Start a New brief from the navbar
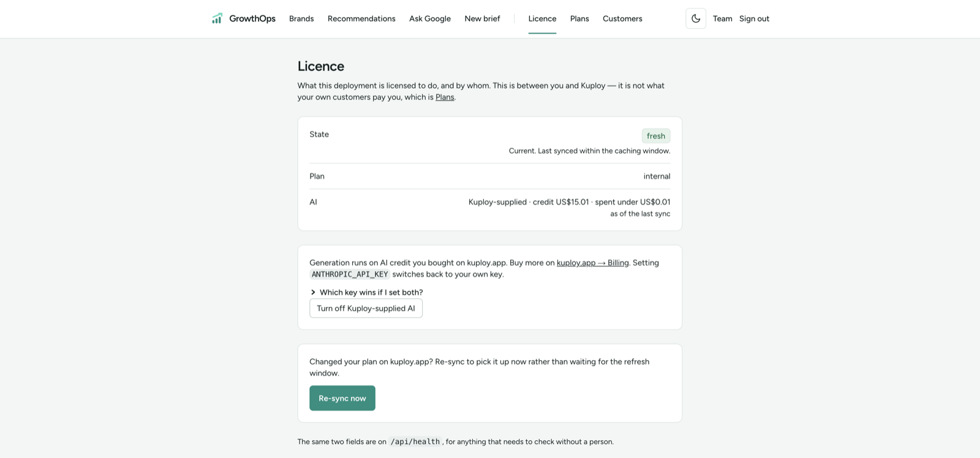The height and width of the screenshot is (458, 980). tap(482, 18)
